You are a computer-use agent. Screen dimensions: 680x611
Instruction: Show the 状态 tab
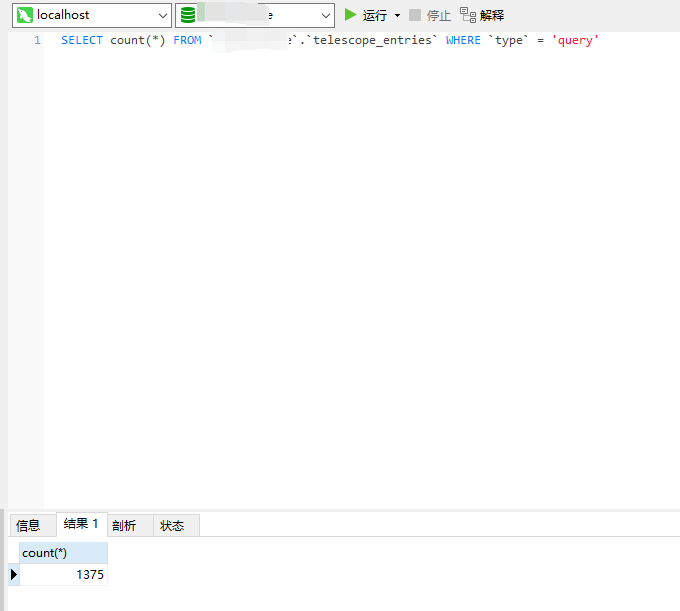(x=172, y=525)
